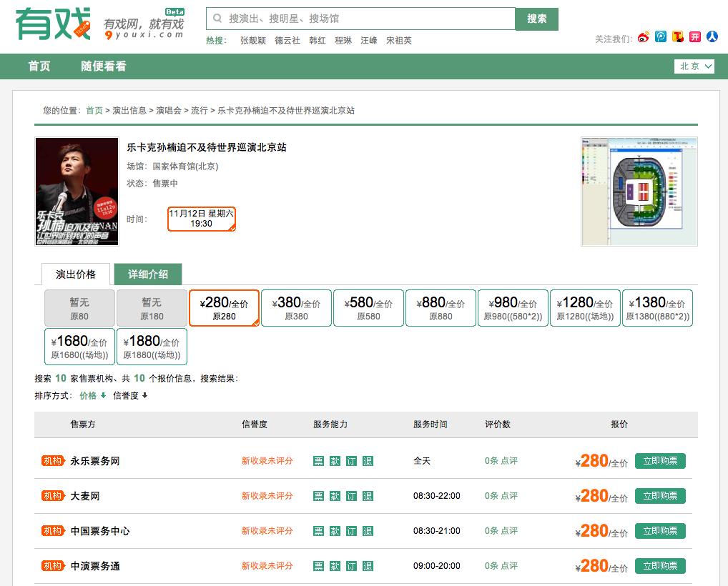Click the 订 service icon for 大麦网
The image size is (728, 586).
tap(351, 497)
